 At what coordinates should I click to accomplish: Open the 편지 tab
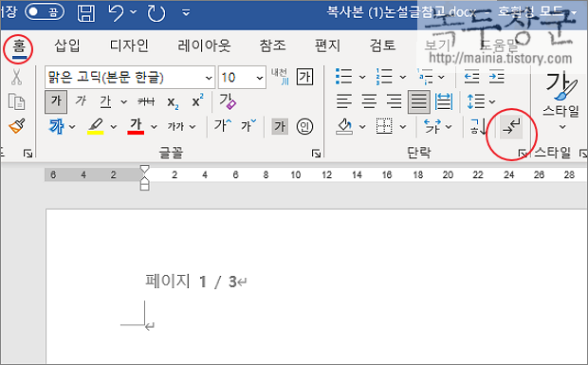(x=327, y=46)
